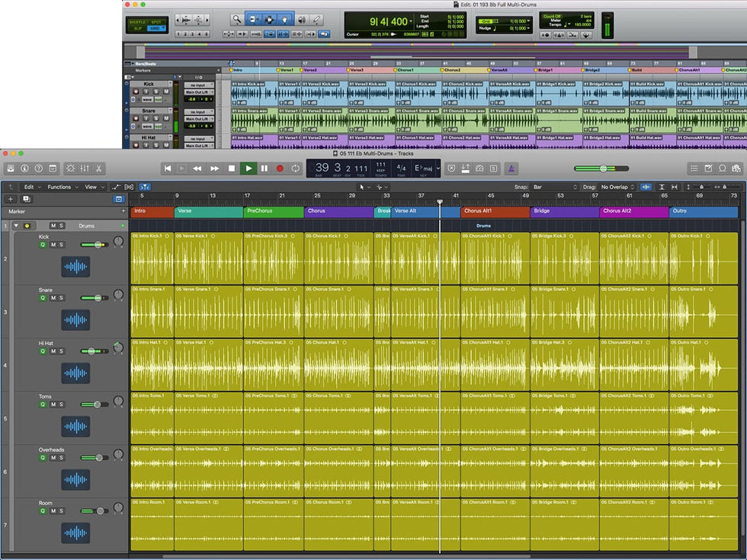Viewport: 747px width, 560px height.
Task: Mute the Snare track in Logic
Action: point(53,298)
